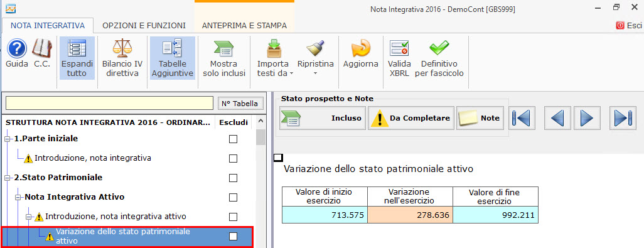Toggle the Espandi tutto button
Viewport: 644px width, 248px height.
[x=77, y=58]
